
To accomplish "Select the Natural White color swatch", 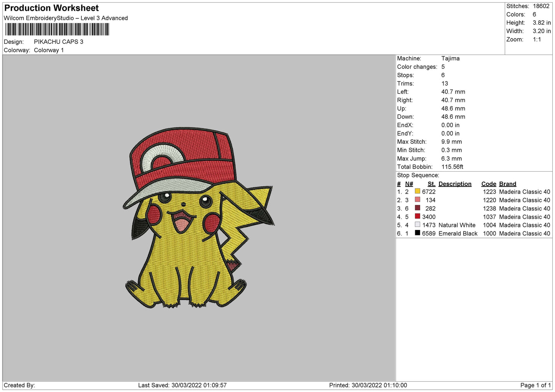I will pos(417,225).
